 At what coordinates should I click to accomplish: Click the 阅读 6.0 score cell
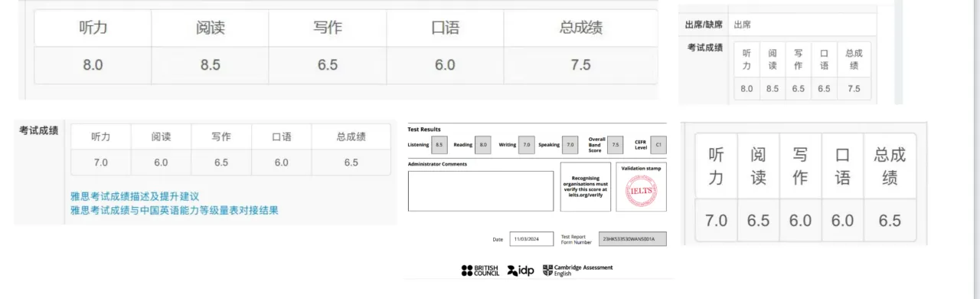click(161, 163)
